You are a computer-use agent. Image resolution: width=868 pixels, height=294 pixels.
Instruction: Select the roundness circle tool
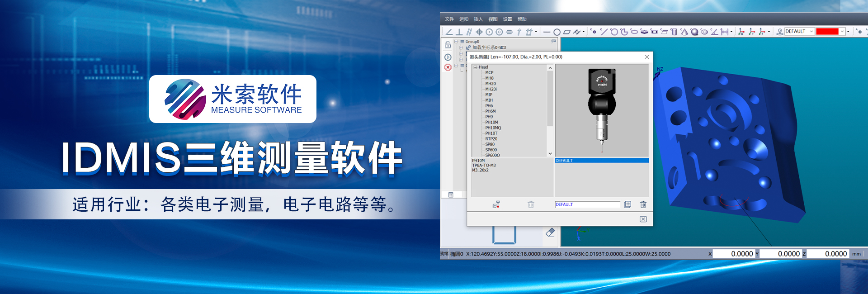(x=557, y=32)
